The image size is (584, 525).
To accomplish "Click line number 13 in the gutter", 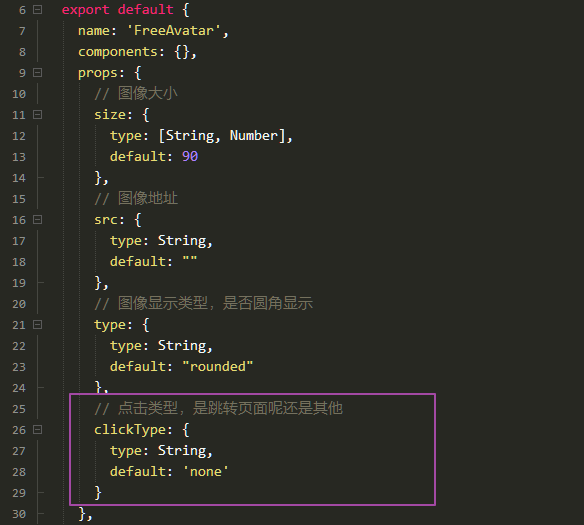I will click(x=19, y=157).
